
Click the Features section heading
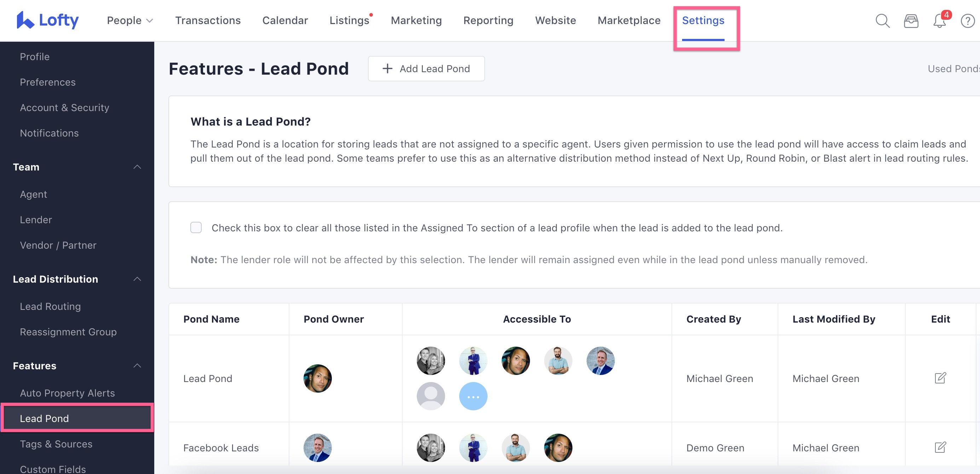point(34,365)
